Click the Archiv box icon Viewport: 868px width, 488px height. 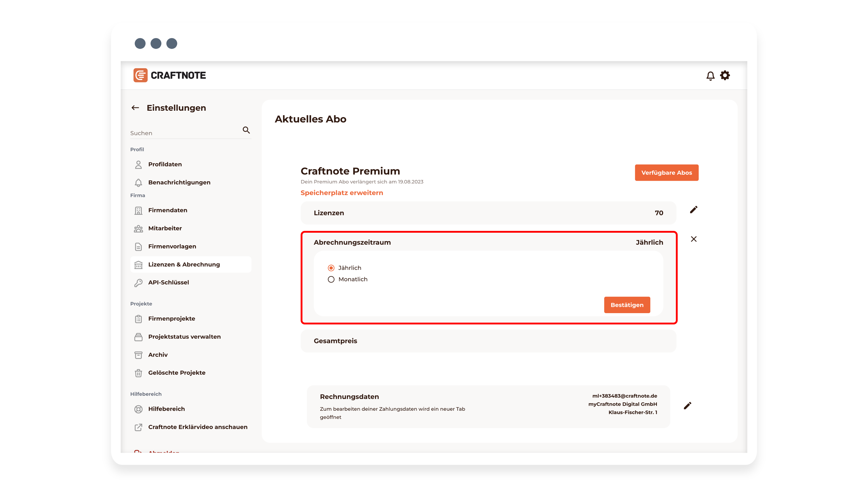click(x=139, y=355)
